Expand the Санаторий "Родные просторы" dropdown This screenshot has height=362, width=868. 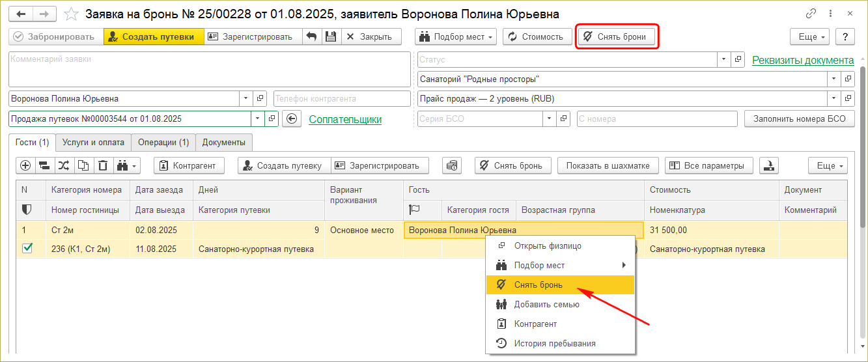click(833, 79)
